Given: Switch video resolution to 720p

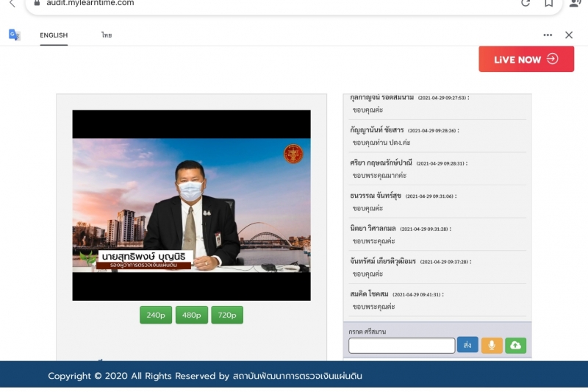Looking at the screenshot, I should click(227, 315).
